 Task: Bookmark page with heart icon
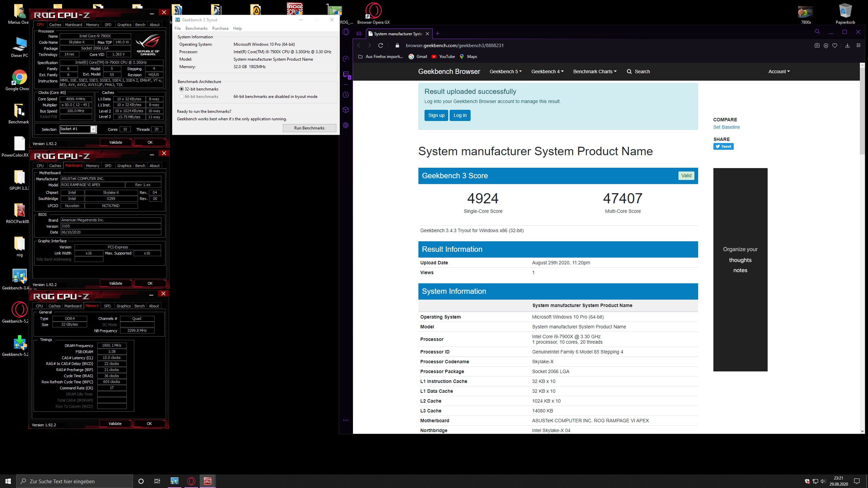click(835, 45)
